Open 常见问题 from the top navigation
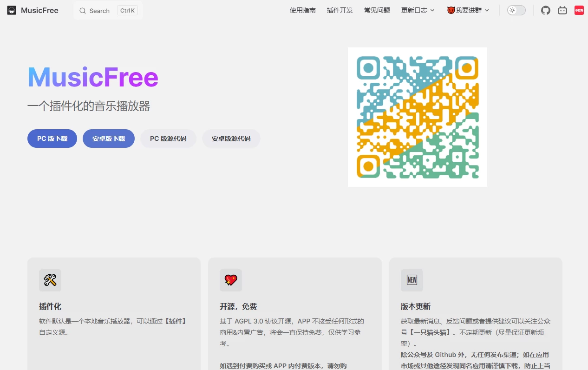The height and width of the screenshot is (370, 588). pyautogui.click(x=377, y=10)
